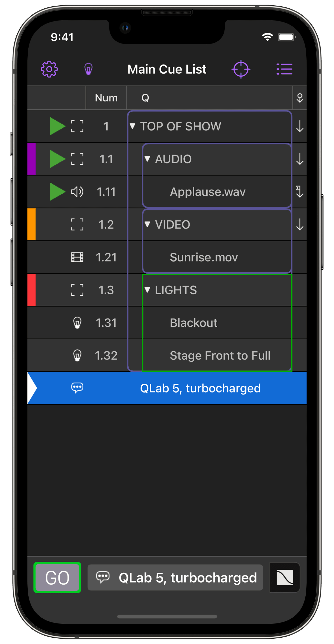Tap the play triangle beside Applause.wav

tap(58, 192)
